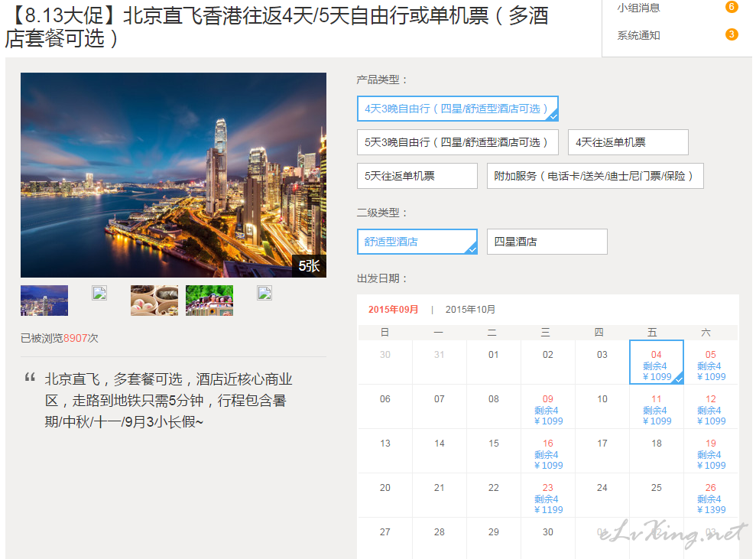Select the last broken-image thumbnail

(x=264, y=293)
